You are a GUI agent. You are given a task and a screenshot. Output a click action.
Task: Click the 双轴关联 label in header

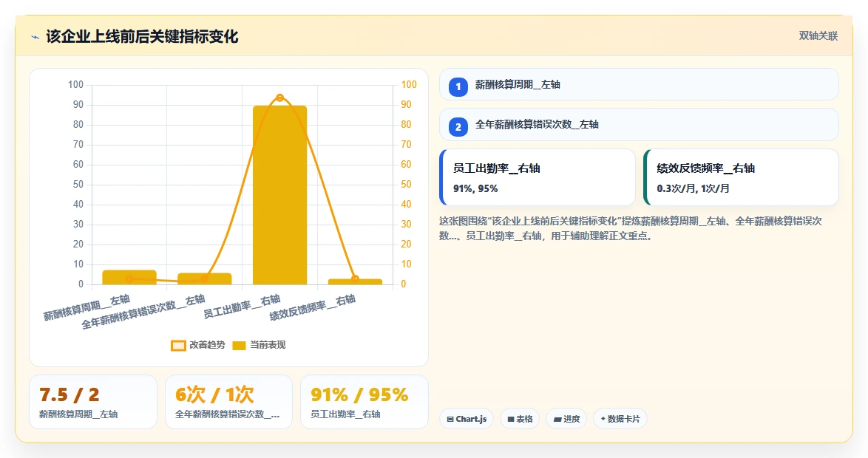tap(818, 36)
